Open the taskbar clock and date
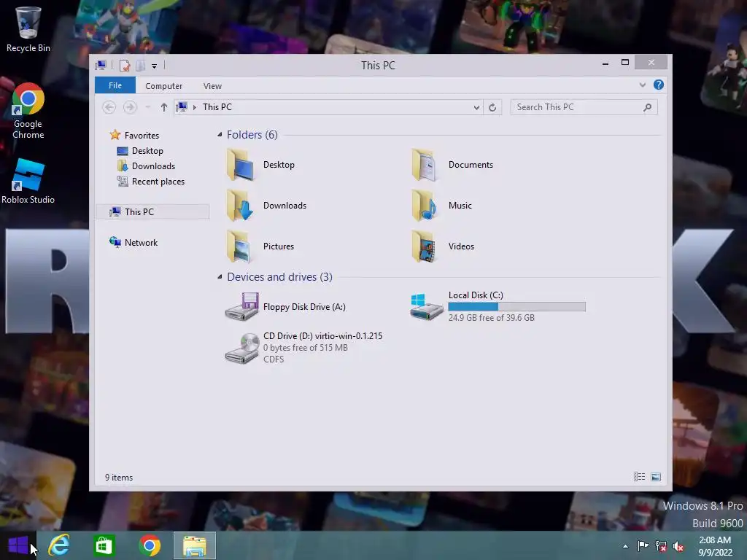The image size is (747, 560). pyautogui.click(x=715, y=546)
